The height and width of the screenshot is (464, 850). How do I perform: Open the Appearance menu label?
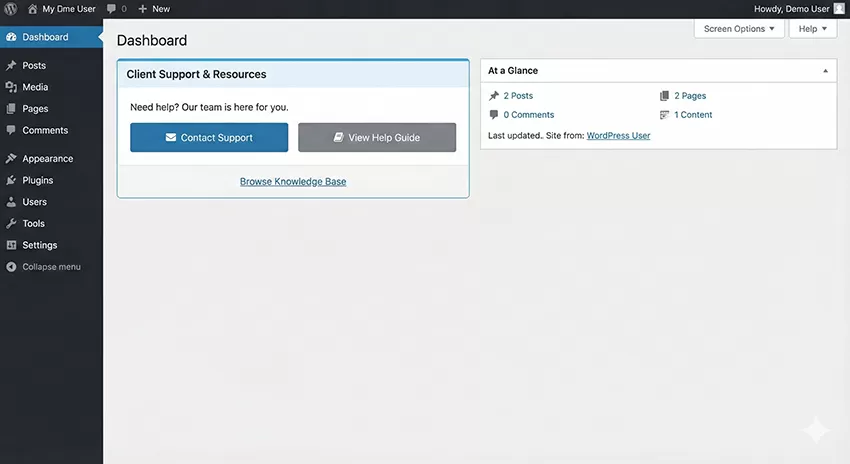(47, 158)
